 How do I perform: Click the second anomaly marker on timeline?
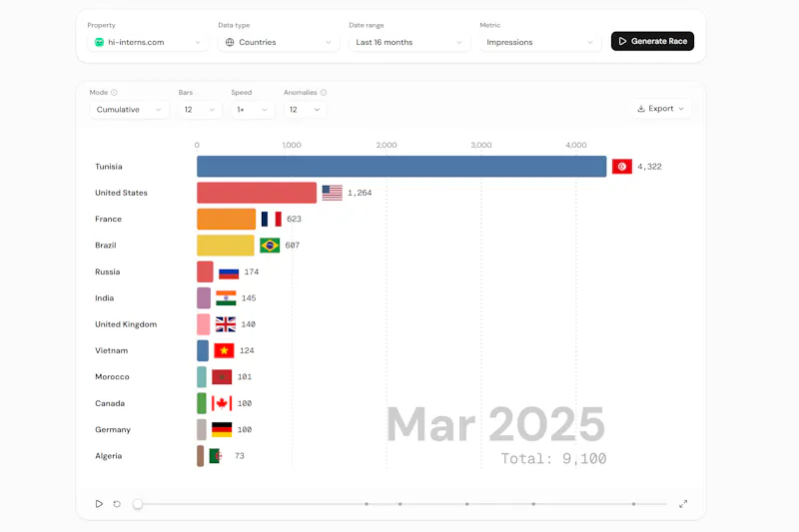click(400, 504)
